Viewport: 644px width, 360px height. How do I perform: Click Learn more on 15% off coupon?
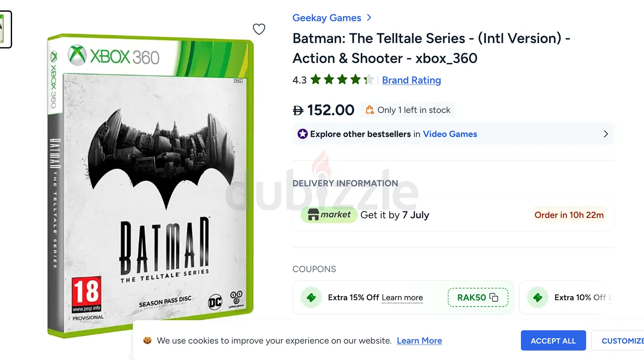coord(402,297)
